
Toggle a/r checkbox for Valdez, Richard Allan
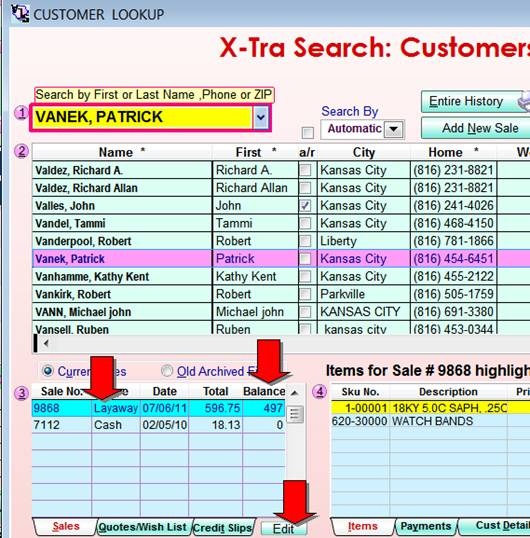point(305,188)
